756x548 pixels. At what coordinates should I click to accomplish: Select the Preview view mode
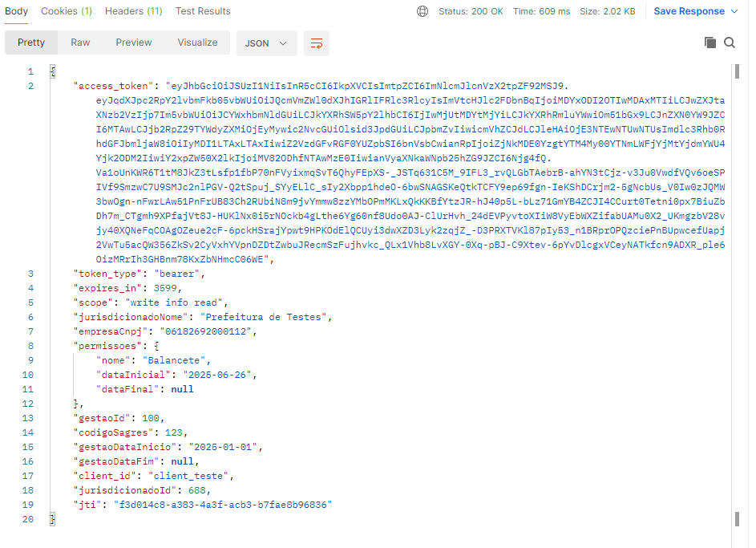[x=134, y=43]
